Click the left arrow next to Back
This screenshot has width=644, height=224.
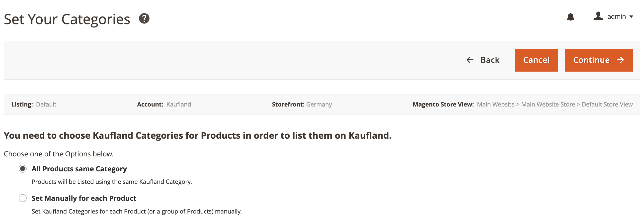tap(470, 60)
